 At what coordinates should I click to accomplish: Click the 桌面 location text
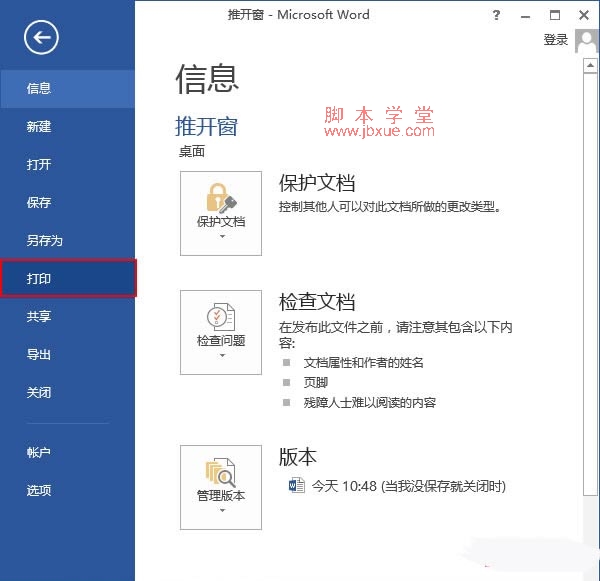tap(192, 152)
